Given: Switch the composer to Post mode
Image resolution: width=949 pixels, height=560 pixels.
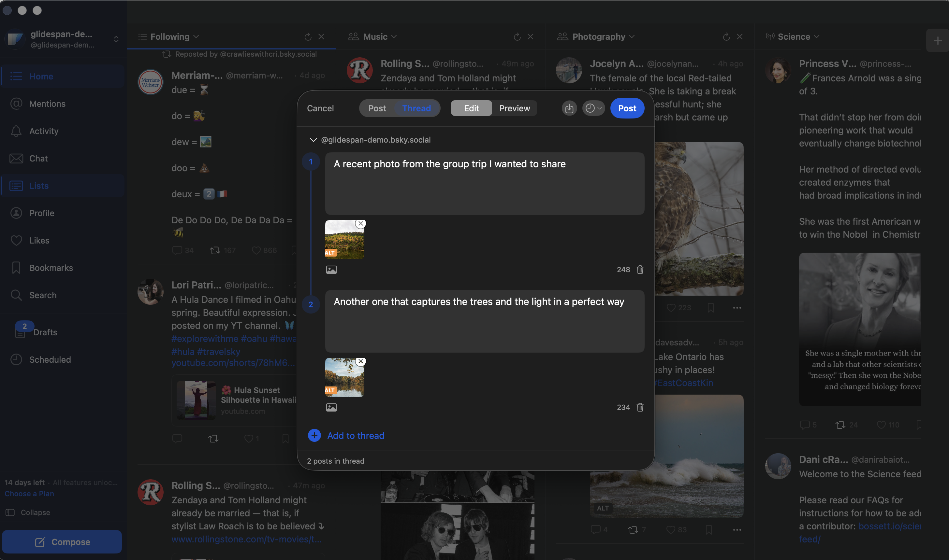Looking at the screenshot, I should point(376,108).
